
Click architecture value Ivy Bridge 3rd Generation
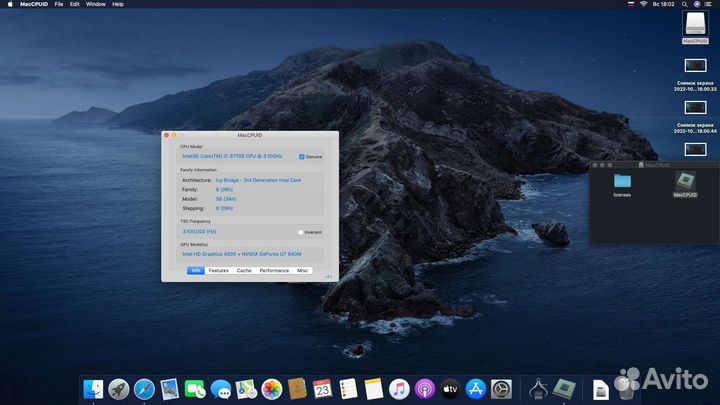259,180
